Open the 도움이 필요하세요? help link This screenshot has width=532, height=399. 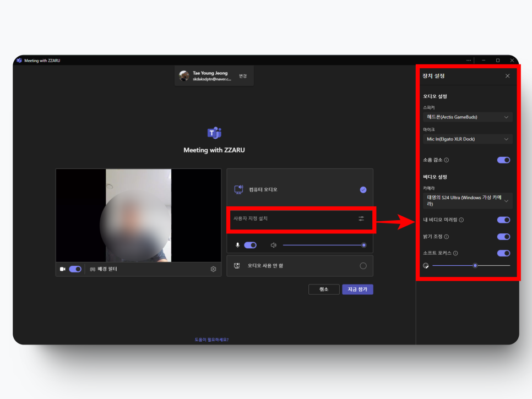click(x=211, y=340)
